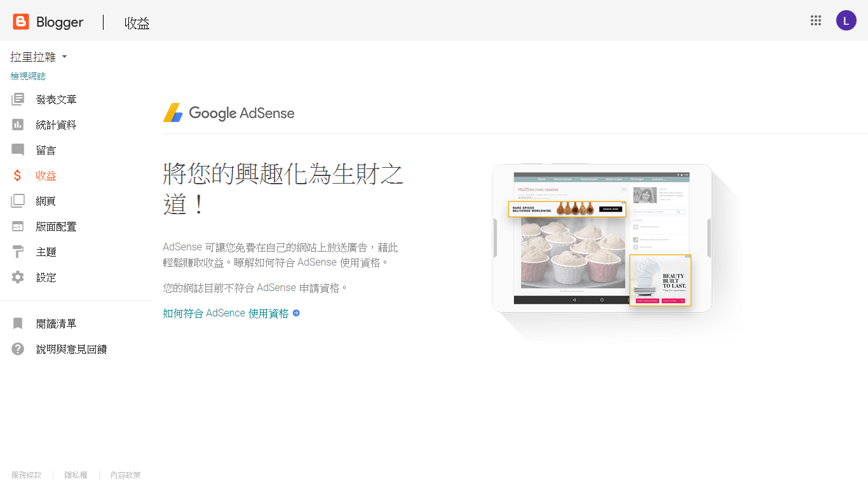Open the account avatar L
The height and width of the screenshot is (488, 868).
click(846, 20)
